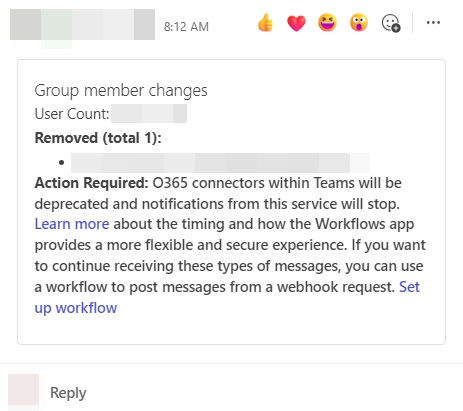Click the 'up workflow' link text
This screenshot has height=411, width=463.
tap(76, 308)
